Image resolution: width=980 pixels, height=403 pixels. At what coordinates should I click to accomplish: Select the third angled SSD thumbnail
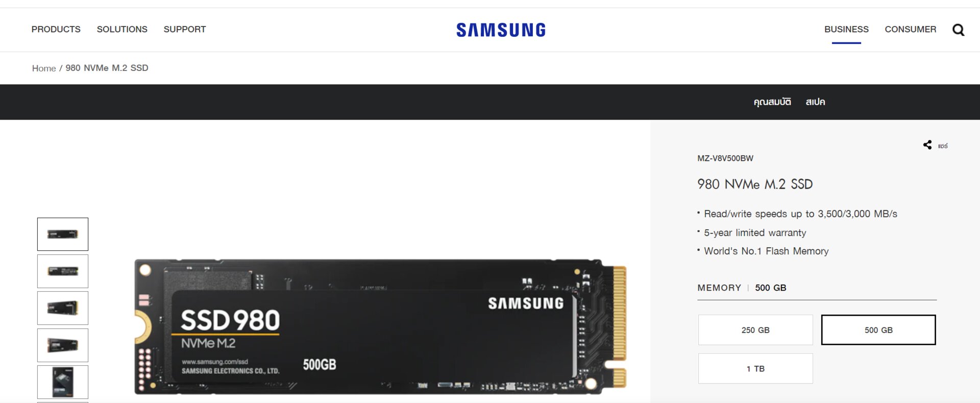point(63,308)
